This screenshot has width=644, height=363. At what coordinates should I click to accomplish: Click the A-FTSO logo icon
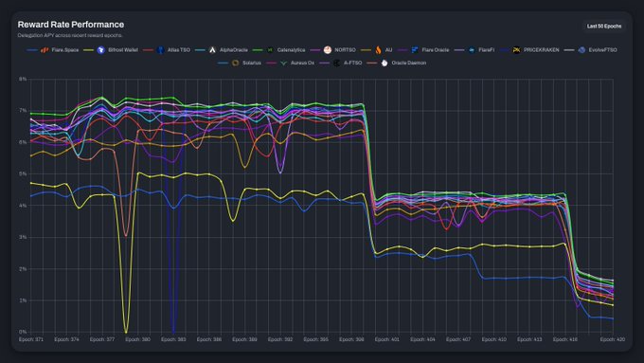pyautogui.click(x=336, y=63)
